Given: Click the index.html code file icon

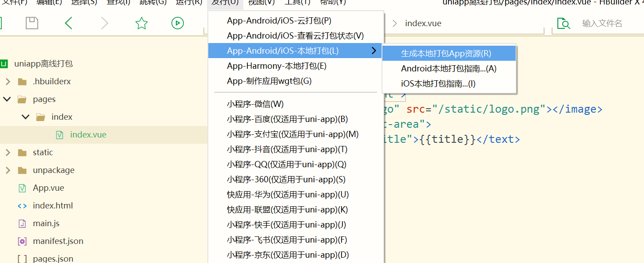Looking at the screenshot, I should [x=22, y=206].
